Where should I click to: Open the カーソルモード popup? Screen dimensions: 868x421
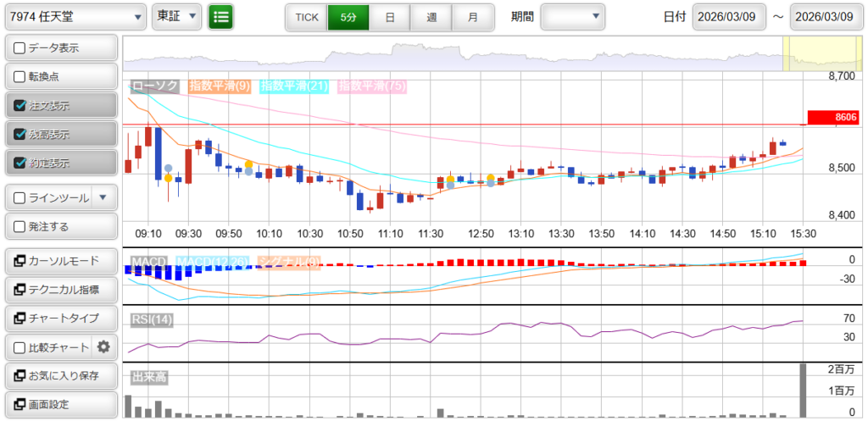(x=59, y=261)
